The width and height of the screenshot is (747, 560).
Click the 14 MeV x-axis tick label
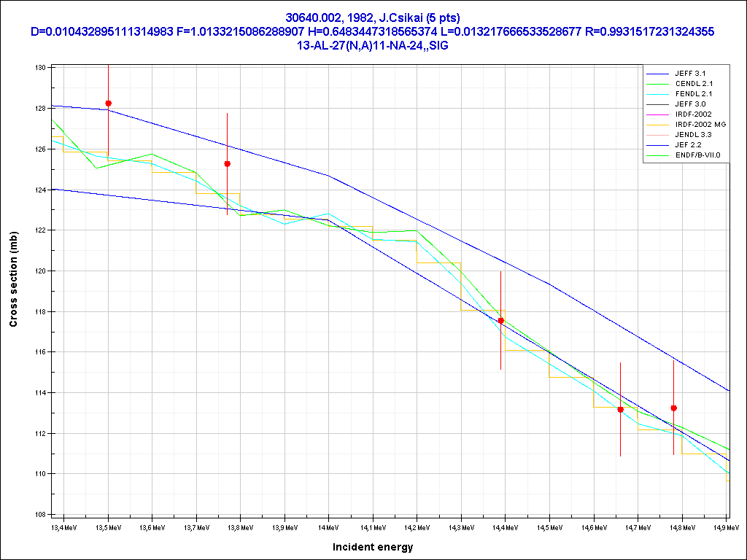pos(328,526)
